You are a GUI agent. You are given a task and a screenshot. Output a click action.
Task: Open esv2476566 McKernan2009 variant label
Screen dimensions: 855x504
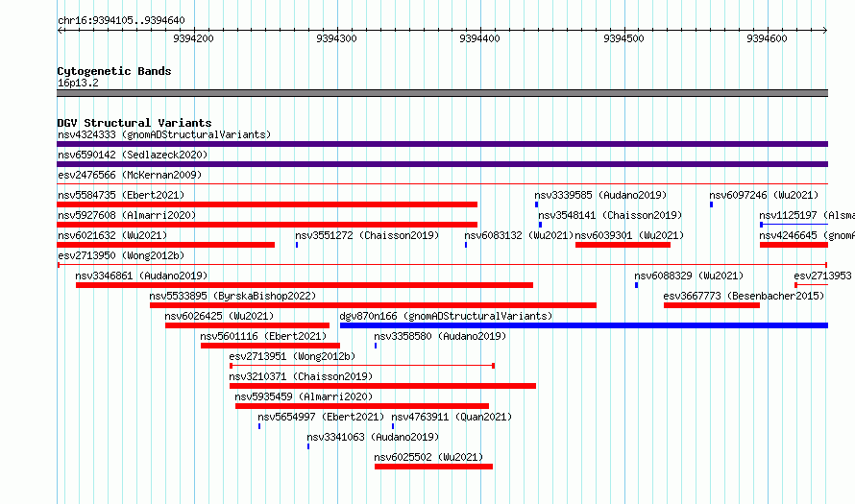(130, 175)
